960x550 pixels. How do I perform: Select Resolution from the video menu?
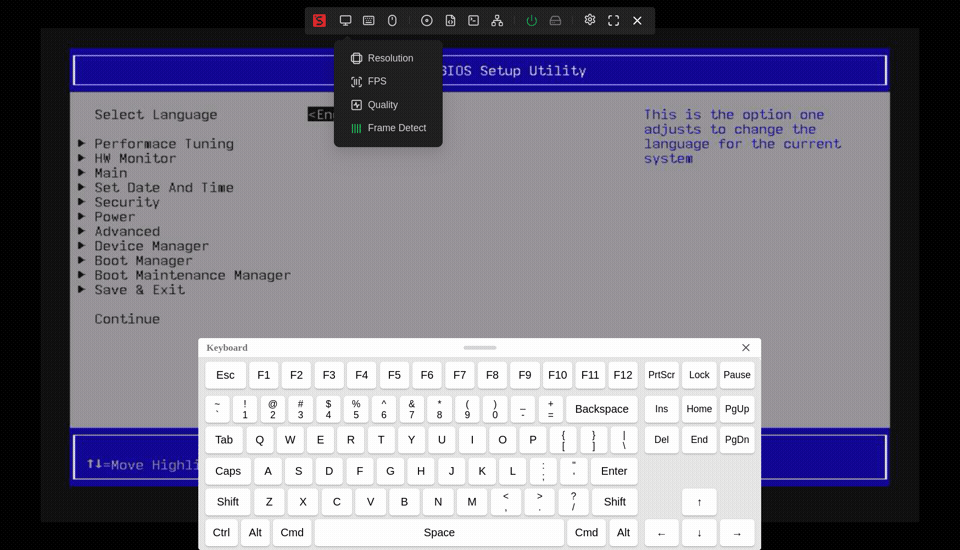tap(389, 58)
